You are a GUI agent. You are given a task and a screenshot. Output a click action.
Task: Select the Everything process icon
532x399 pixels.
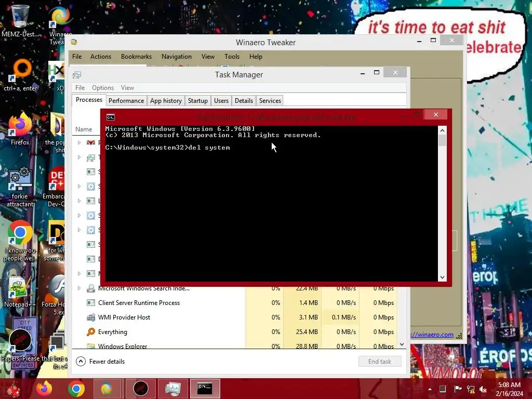click(90, 332)
